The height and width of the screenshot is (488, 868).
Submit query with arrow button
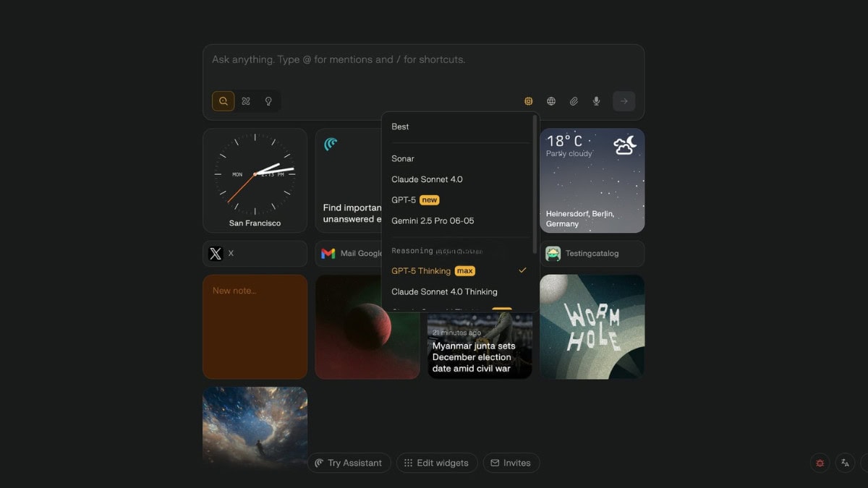click(624, 101)
